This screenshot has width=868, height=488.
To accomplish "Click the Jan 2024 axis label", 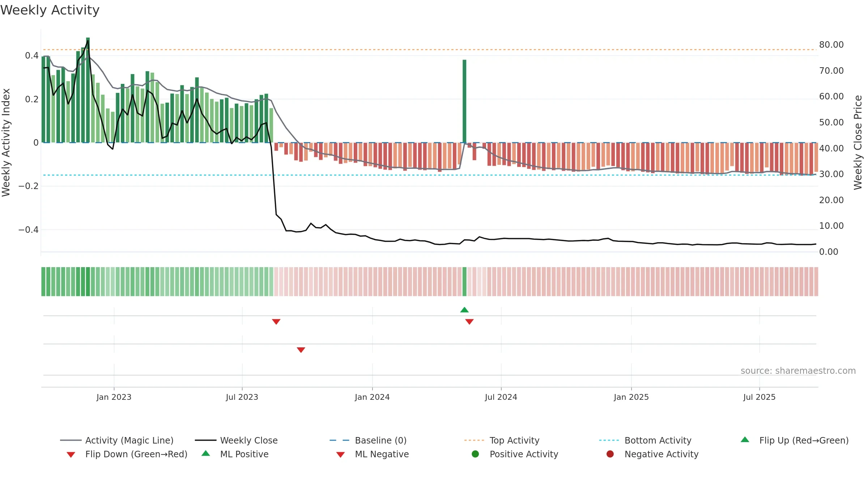I will 372,397.
